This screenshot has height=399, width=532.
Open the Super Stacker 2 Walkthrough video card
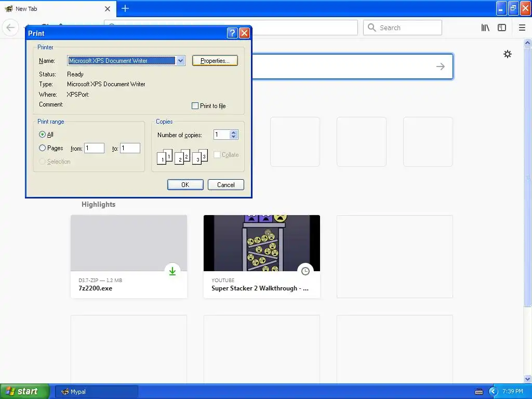click(262, 257)
